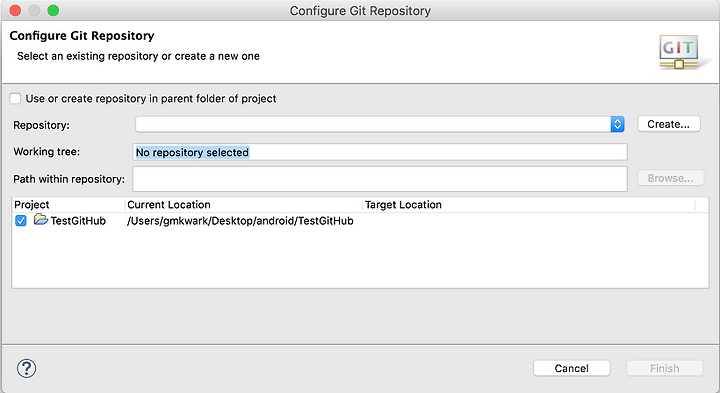This screenshot has width=720, height=393.
Task: Click the yellow minimize window button
Action: (x=34, y=10)
